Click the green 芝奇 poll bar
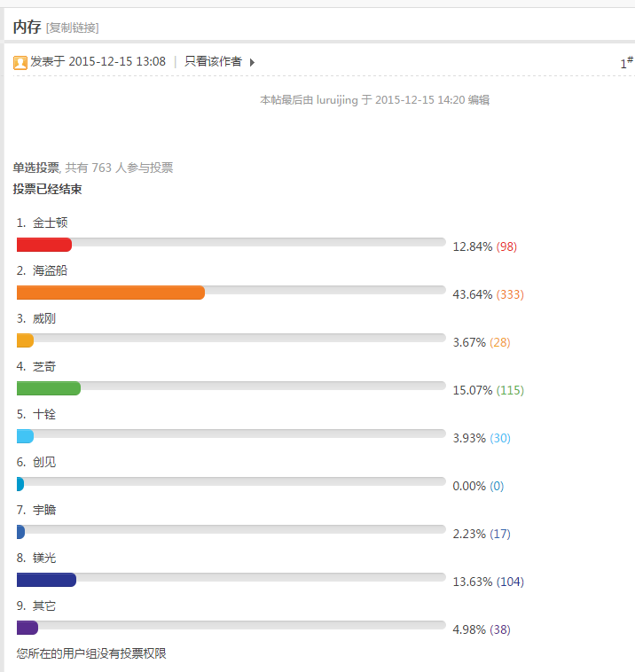This screenshot has height=672, width=635. [49, 388]
